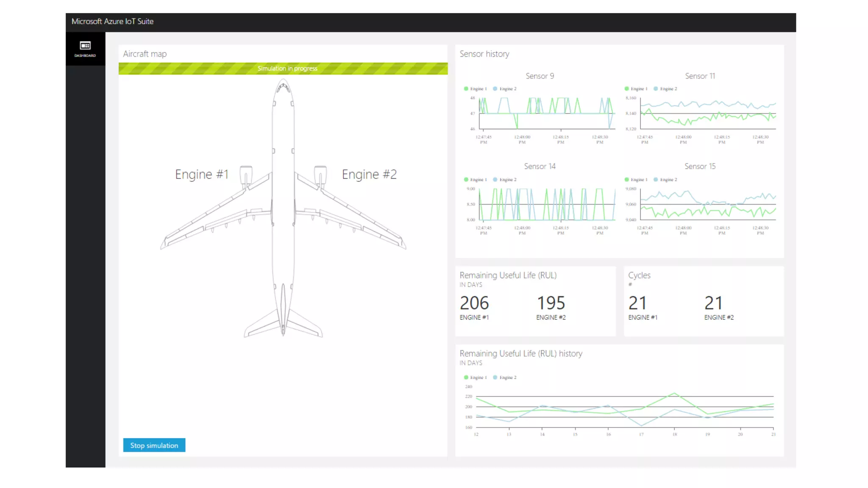Viewport: 868px width, 488px height.
Task: Click the Stop simulation button
Action: pos(154,445)
